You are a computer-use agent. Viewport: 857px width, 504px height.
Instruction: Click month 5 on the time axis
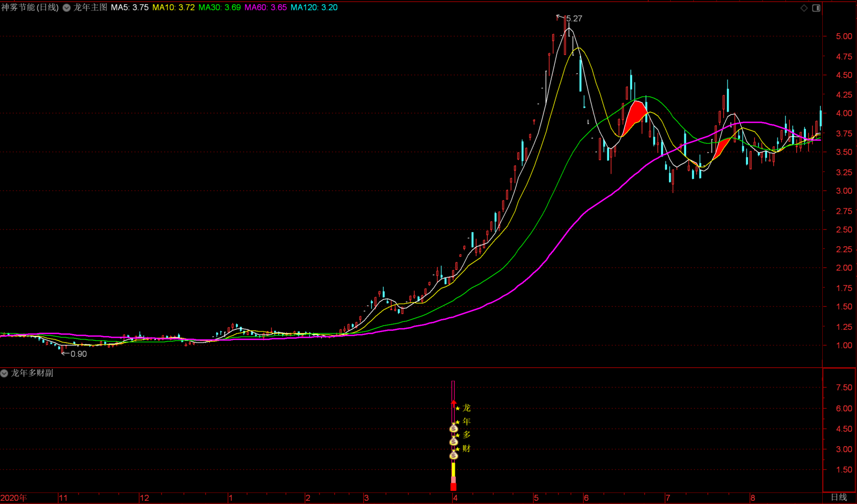pos(536,498)
